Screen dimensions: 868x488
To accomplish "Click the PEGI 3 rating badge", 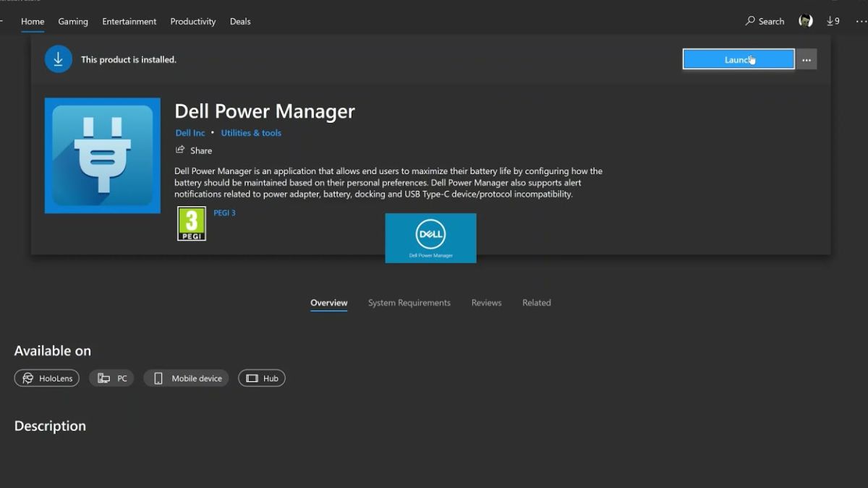I will pyautogui.click(x=192, y=224).
